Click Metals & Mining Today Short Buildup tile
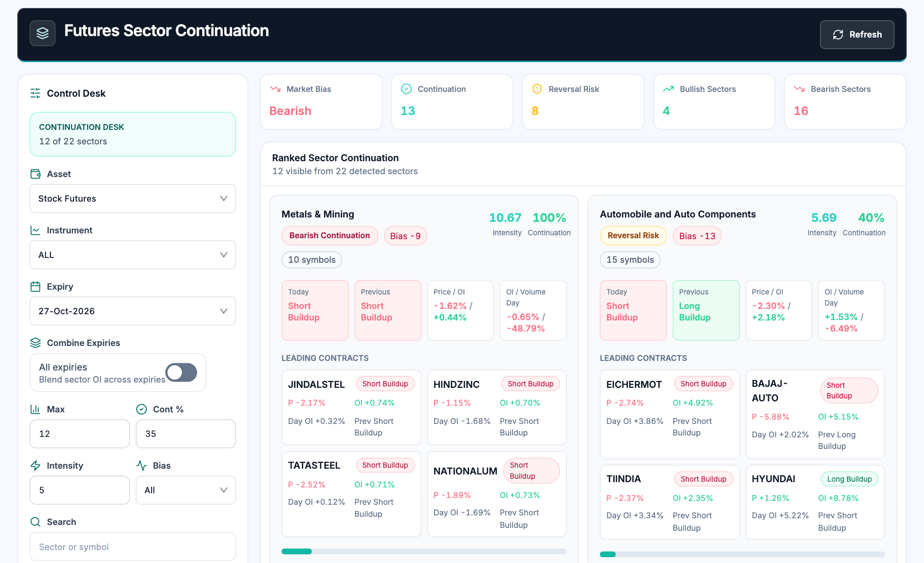Image resolution: width=924 pixels, height=563 pixels. click(x=315, y=310)
